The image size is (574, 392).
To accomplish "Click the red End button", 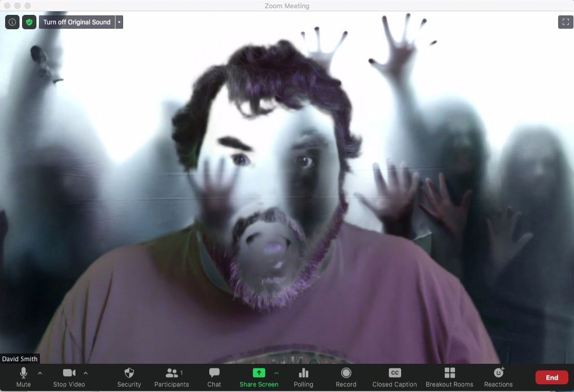I will click(x=551, y=378).
